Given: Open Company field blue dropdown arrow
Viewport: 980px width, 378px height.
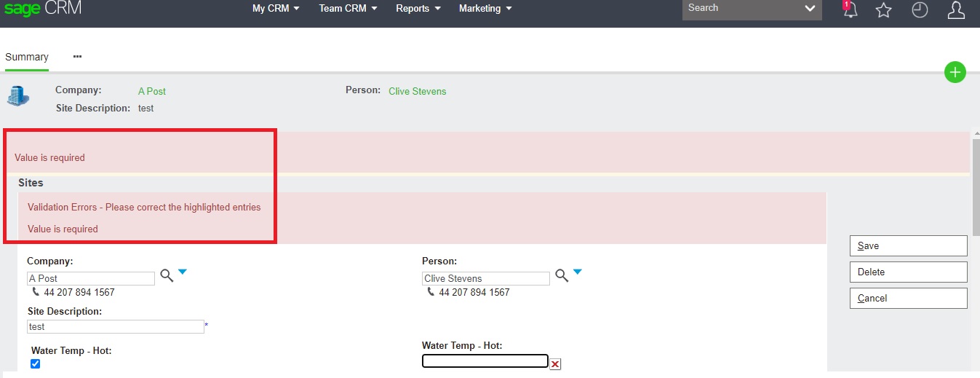Looking at the screenshot, I should pyautogui.click(x=183, y=272).
